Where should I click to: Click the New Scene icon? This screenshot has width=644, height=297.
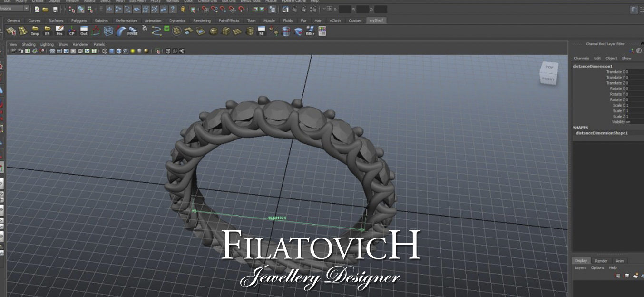pyautogui.click(x=37, y=9)
